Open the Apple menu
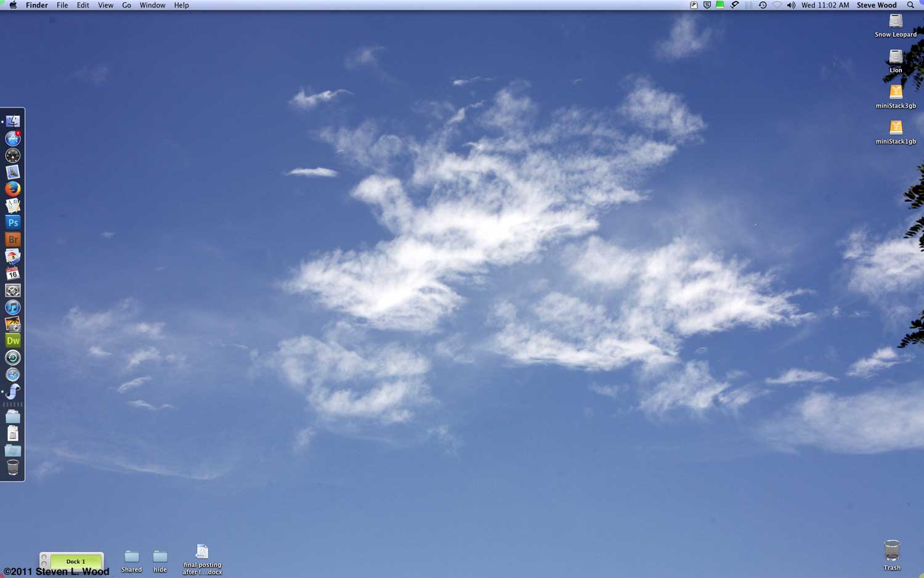The width and height of the screenshot is (924, 578). click(x=13, y=5)
